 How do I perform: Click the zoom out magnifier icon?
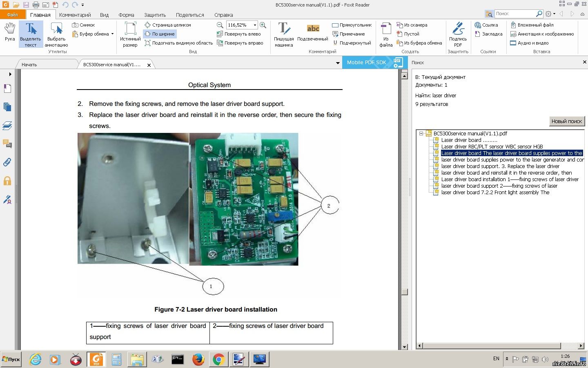point(220,25)
